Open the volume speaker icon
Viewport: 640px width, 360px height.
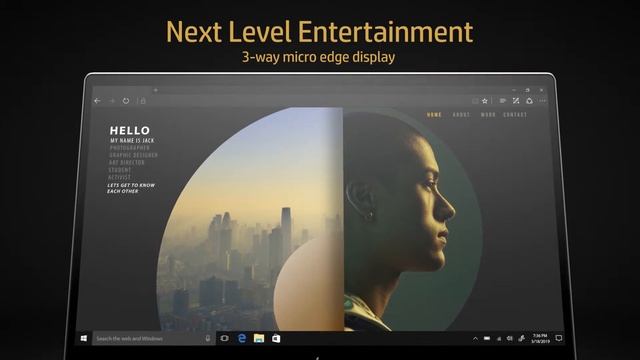(509, 338)
